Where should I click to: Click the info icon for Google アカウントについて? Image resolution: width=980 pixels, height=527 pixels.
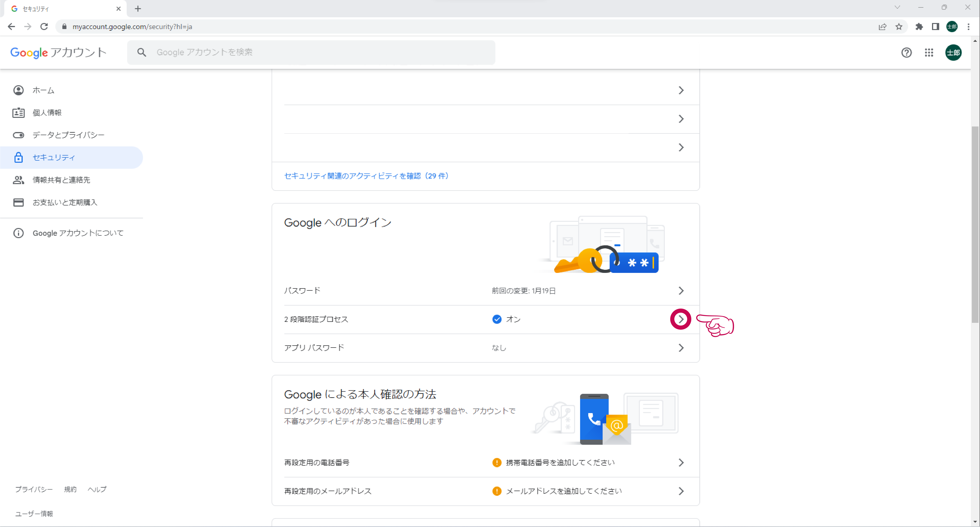(x=18, y=233)
